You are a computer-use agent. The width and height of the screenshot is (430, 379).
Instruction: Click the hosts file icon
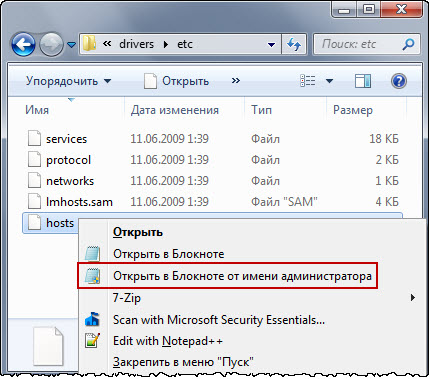point(34,222)
